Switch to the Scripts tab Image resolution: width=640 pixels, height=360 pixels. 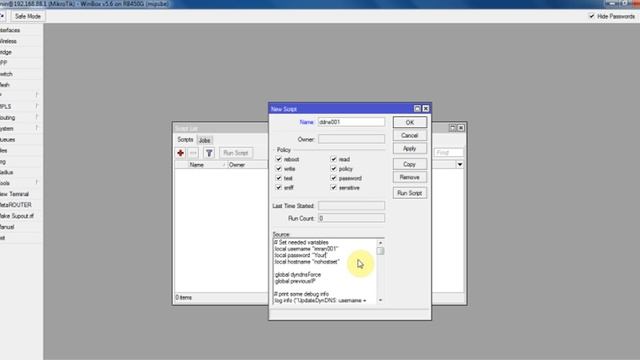point(185,140)
